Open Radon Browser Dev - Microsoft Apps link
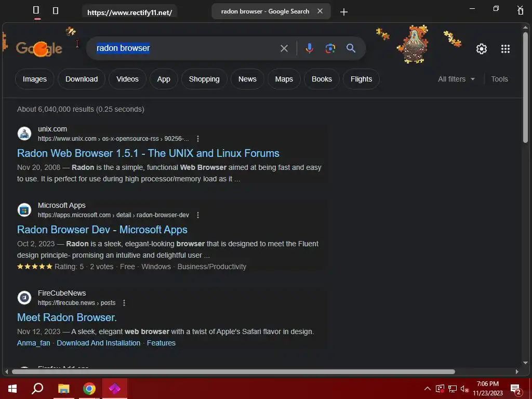 point(102,230)
